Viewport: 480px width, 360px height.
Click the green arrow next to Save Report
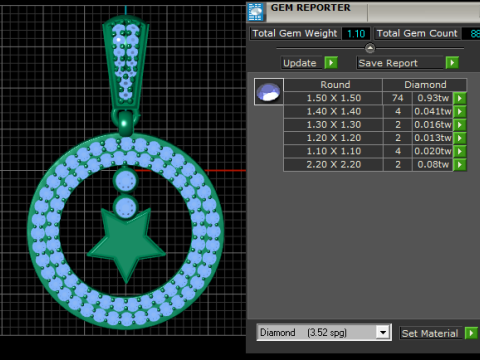click(x=452, y=63)
